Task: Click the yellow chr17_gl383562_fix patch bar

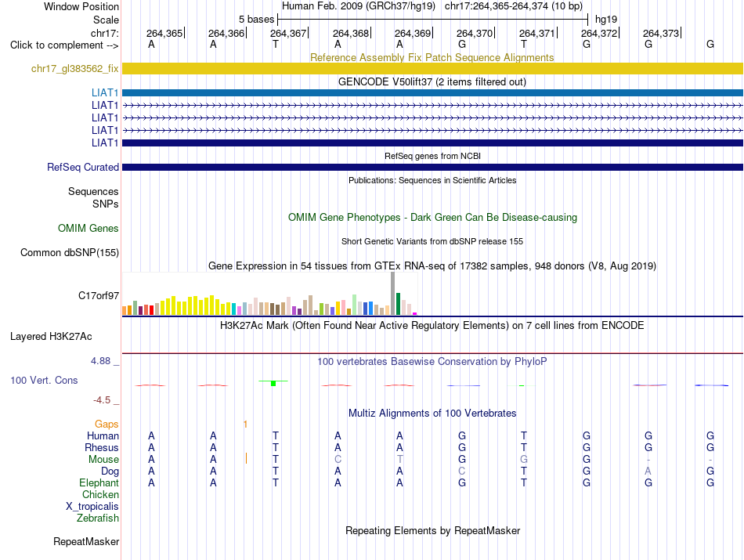Action: (432, 68)
